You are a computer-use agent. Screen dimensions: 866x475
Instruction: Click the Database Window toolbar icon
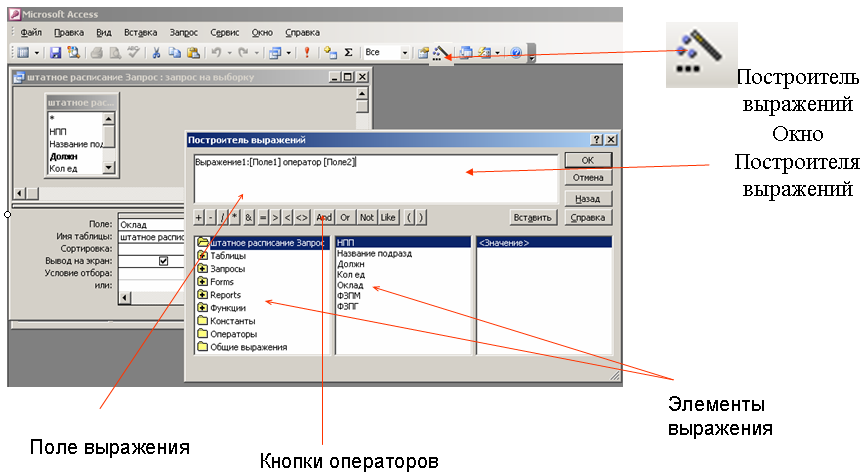point(466,52)
